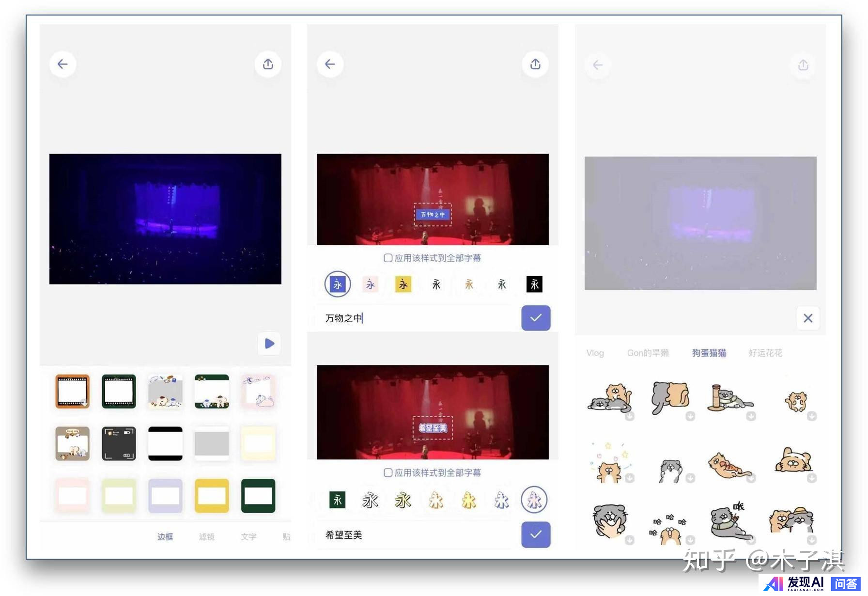Select the 万物之中 caption on the video
The image size is (868, 596).
[433, 214]
